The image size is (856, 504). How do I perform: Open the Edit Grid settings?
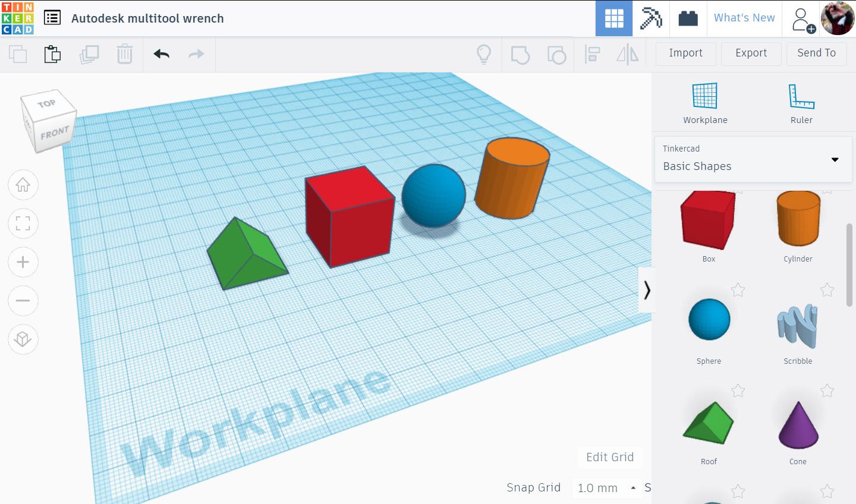tap(609, 458)
